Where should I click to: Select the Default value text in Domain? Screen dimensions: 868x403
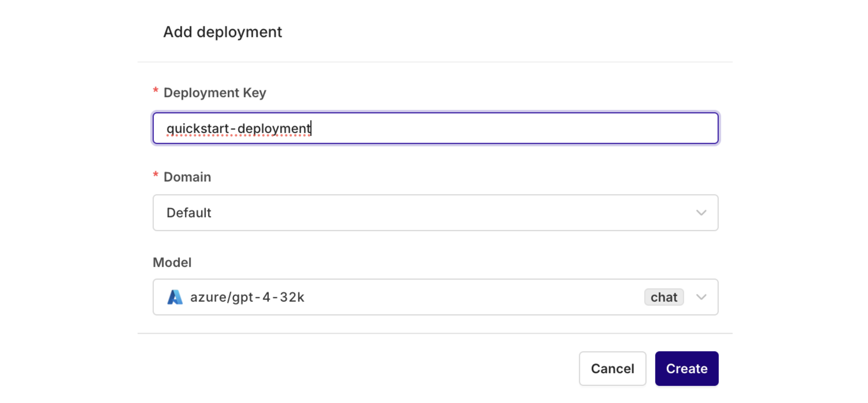point(189,213)
